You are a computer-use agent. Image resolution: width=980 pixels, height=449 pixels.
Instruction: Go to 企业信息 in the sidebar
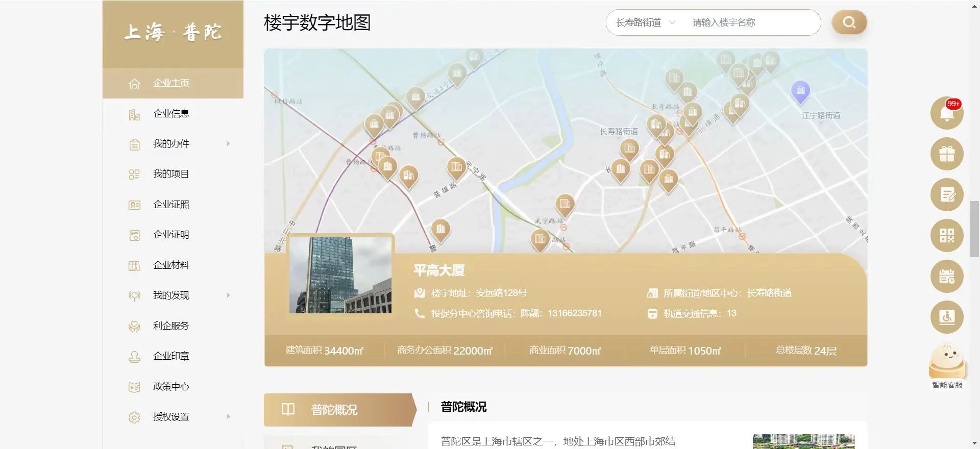(171, 114)
